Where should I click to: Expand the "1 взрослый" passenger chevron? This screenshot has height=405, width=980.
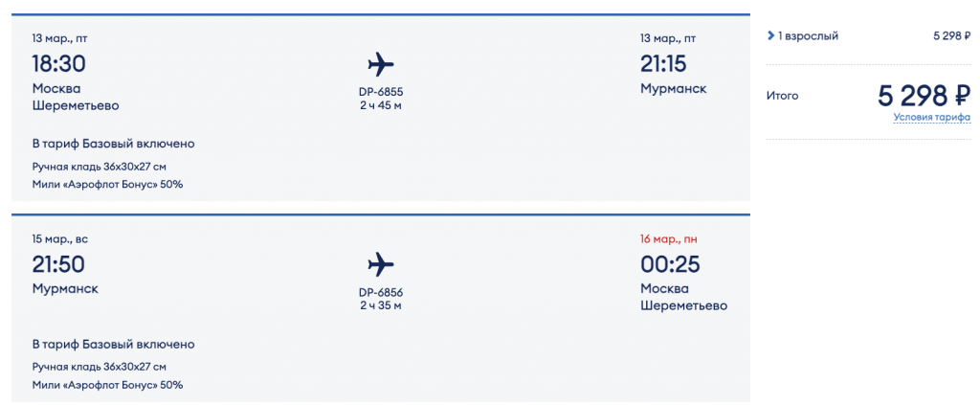tap(770, 36)
